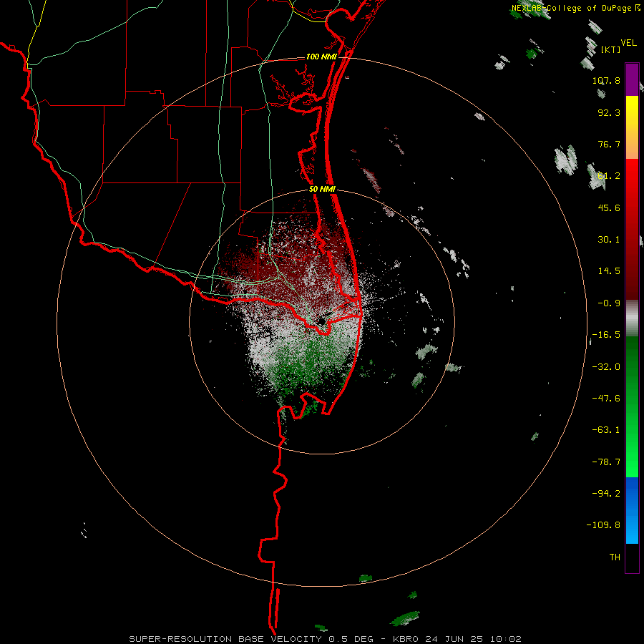Click the -63.1 velocity scale label
Screen dimensions: 644x644
pos(606,430)
